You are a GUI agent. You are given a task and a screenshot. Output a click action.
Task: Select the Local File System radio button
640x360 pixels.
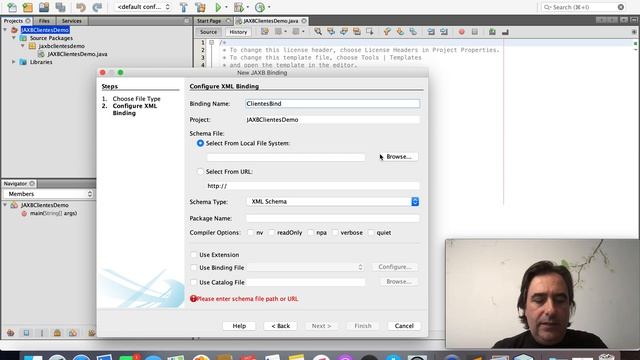200,143
